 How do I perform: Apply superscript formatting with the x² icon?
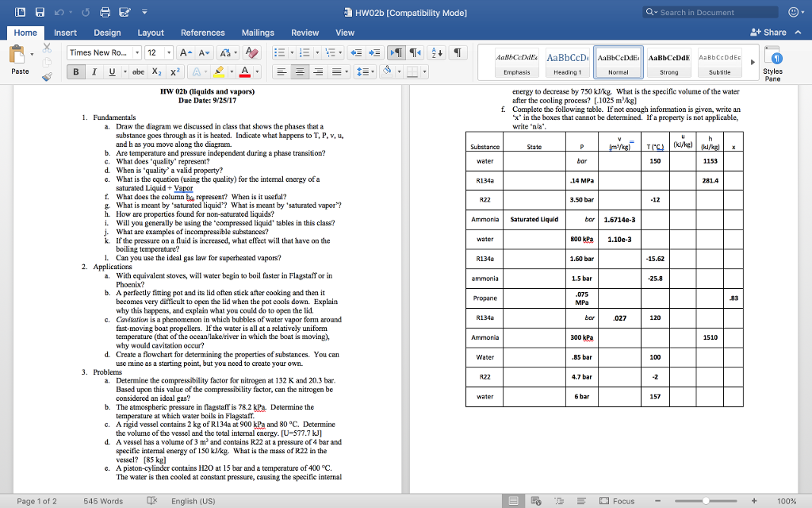[175, 71]
